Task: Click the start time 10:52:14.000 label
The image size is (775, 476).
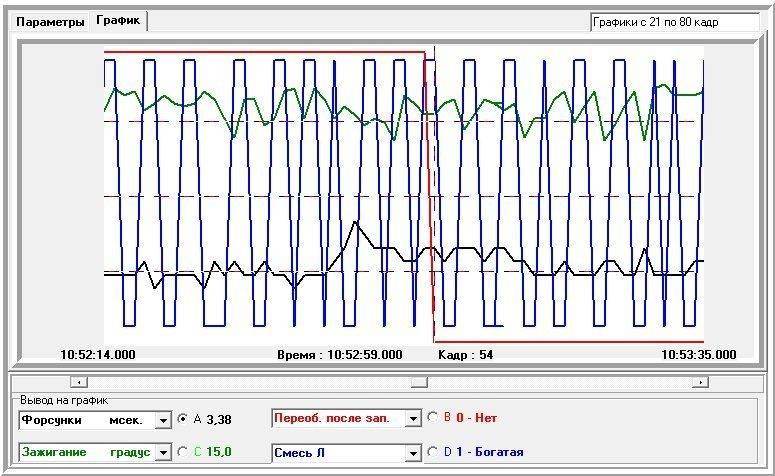Action: click(x=98, y=354)
